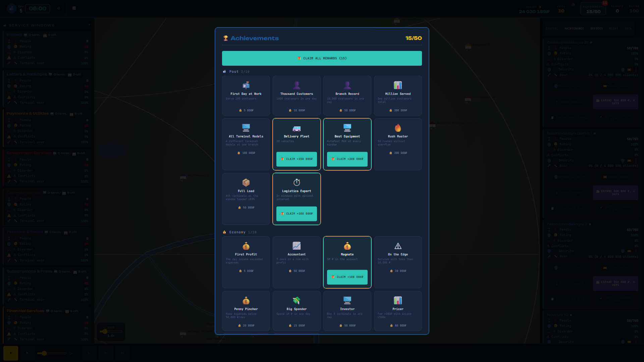Set game speed to 1× button

pos(89,353)
